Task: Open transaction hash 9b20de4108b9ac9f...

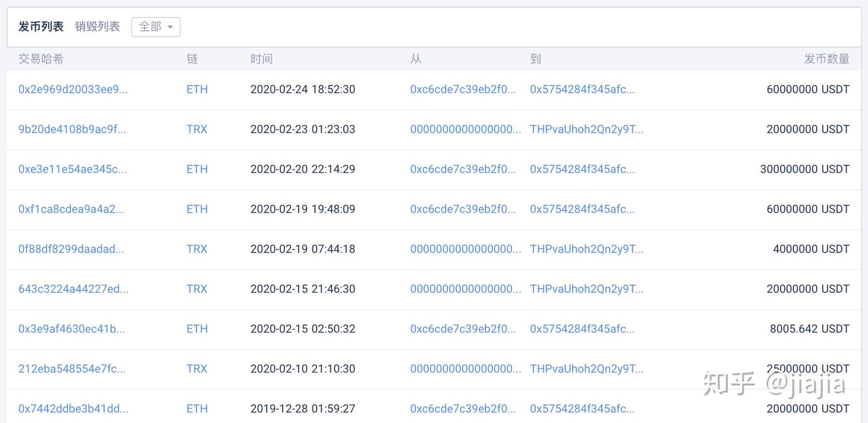Action: point(72,129)
